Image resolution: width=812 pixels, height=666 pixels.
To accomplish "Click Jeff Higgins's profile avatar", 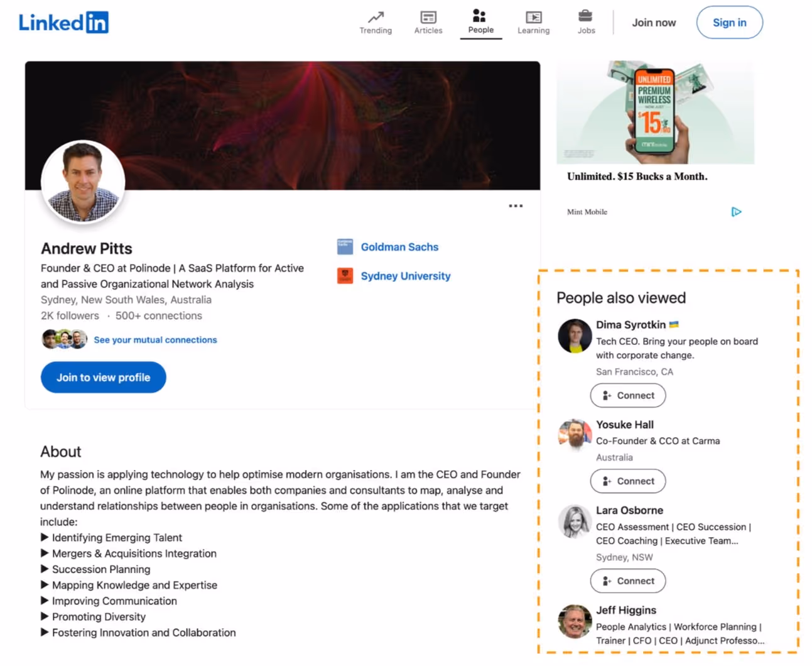I will [575, 621].
